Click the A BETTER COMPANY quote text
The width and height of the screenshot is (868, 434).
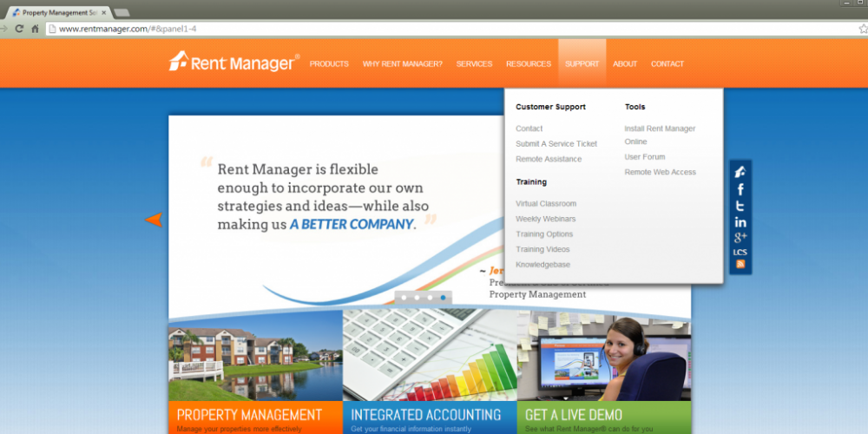(x=352, y=225)
